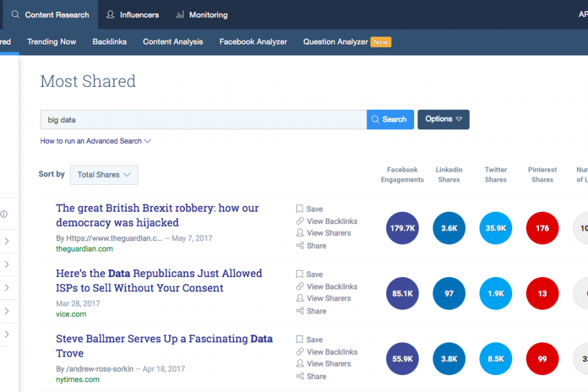The height and width of the screenshot is (392, 588).
Task: Open Question Analyzer
Action: pos(336,42)
